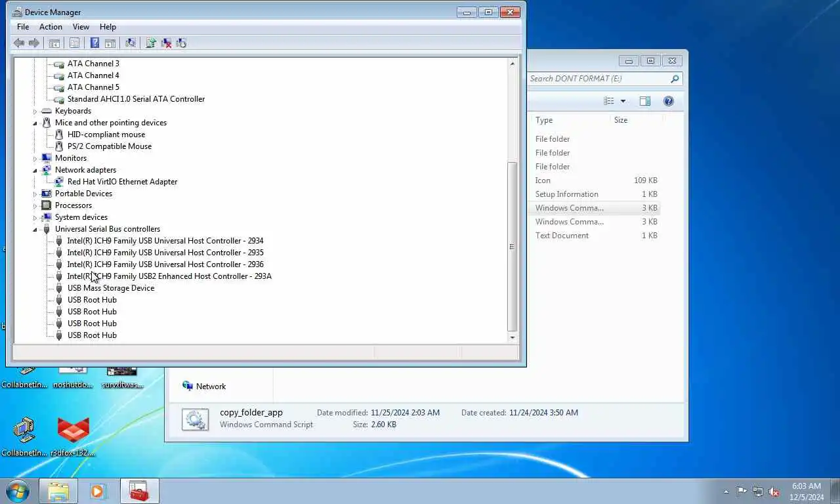
Task: Click the taskbar clock showing 6:03 AM
Action: (x=807, y=492)
